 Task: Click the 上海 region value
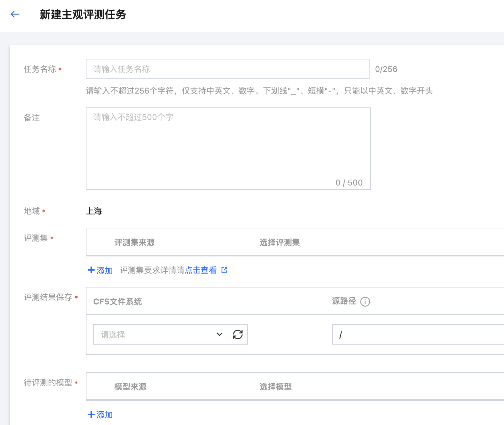point(94,211)
